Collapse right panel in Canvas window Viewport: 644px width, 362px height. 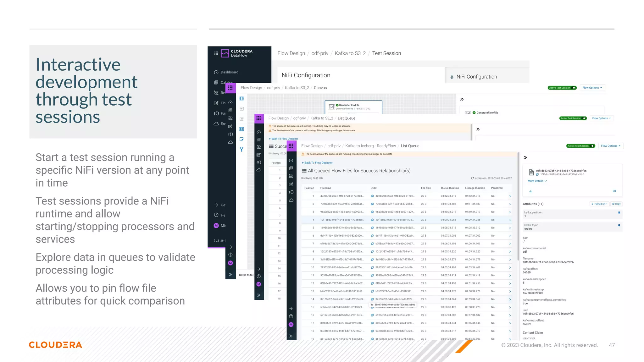(x=462, y=99)
